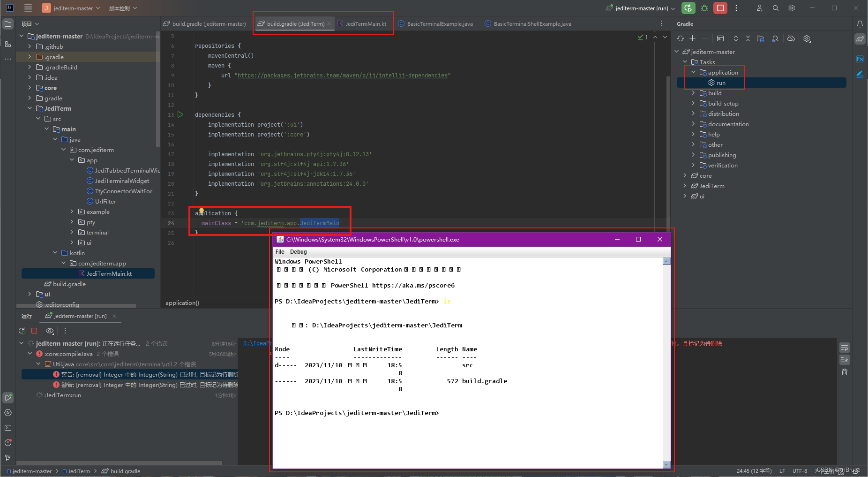Switch to build.gradle (jediterm-master) tab
The image size is (868, 477).
(205, 23)
